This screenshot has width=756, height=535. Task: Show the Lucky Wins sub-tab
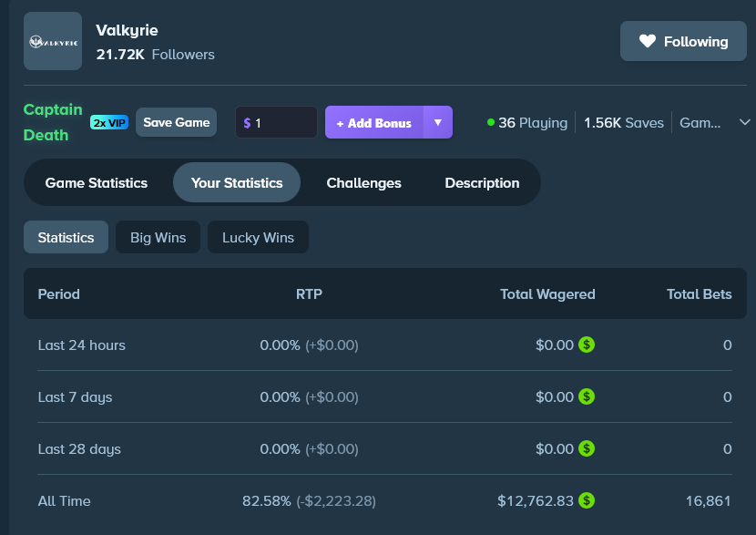pos(258,237)
